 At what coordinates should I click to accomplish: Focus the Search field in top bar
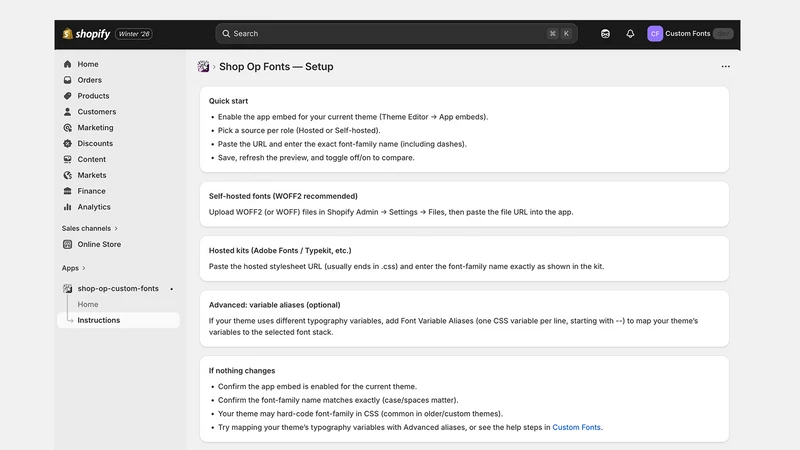pos(396,34)
